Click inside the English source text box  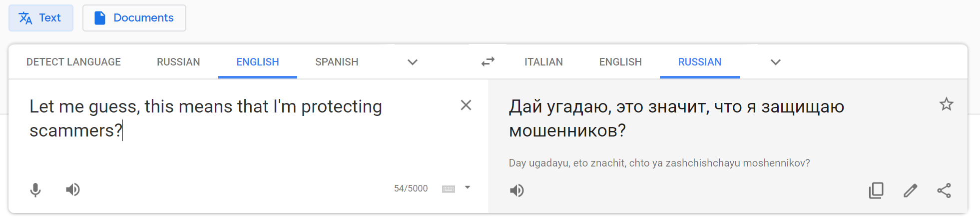coord(240,130)
